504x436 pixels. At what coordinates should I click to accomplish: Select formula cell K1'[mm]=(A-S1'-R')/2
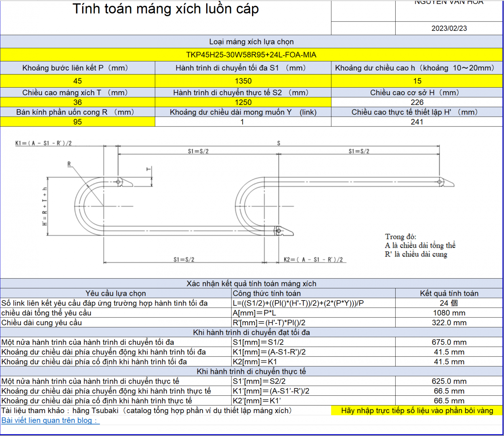313,391
